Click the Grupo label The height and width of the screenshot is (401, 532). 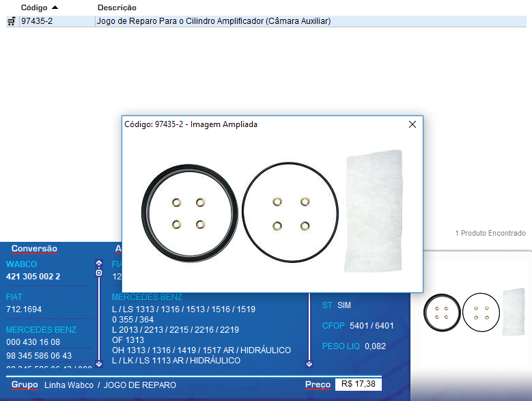click(25, 385)
